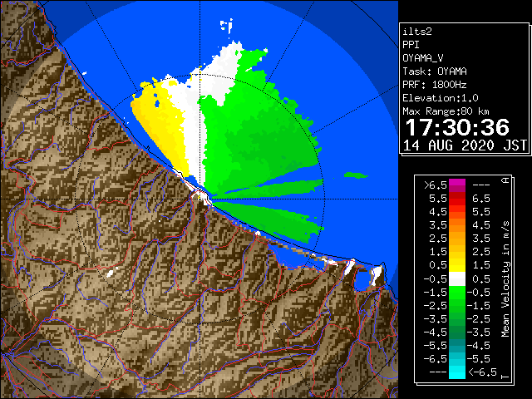Select the >6.5 legend label

[x=435, y=185]
